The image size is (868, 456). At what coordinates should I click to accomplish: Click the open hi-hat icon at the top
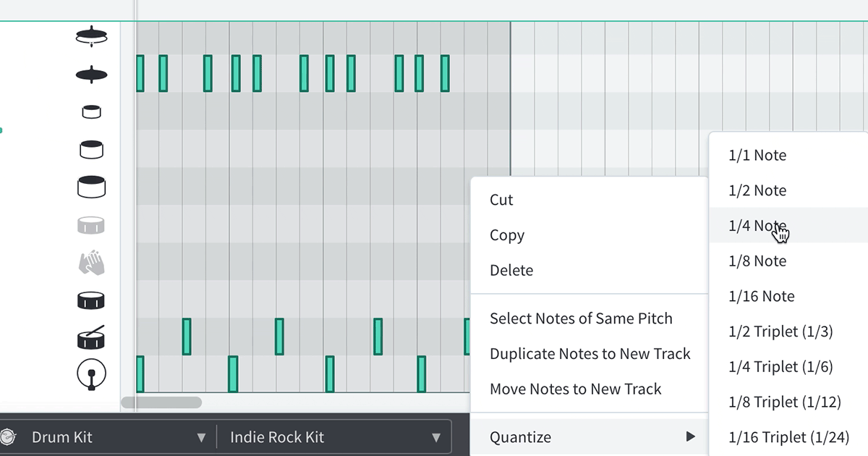click(x=91, y=36)
